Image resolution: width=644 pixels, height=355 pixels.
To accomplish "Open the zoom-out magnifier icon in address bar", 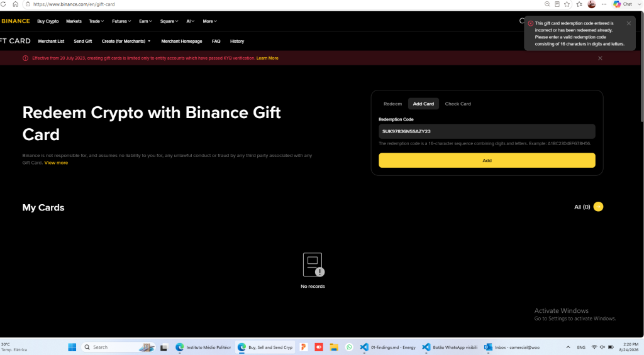I will 547,4.
